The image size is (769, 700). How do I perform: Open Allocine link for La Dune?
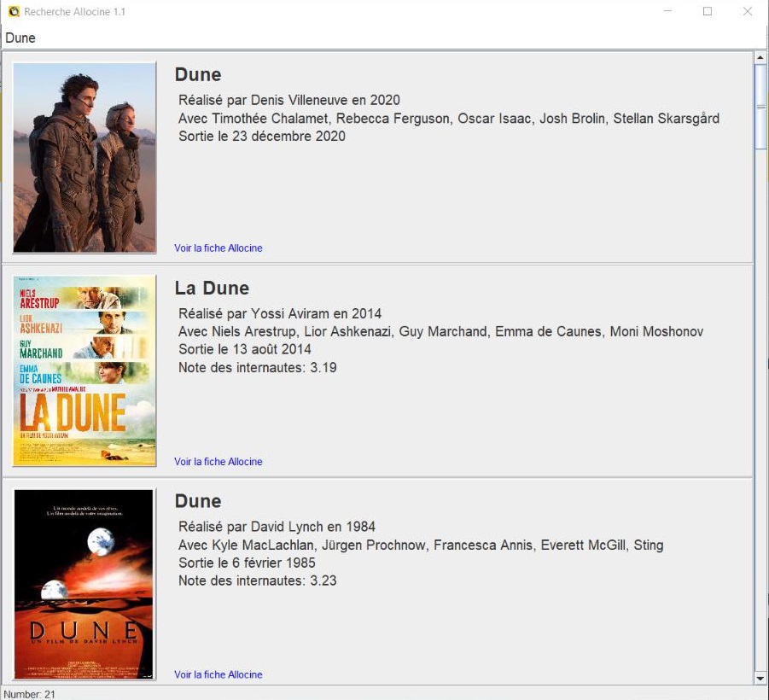tap(218, 462)
